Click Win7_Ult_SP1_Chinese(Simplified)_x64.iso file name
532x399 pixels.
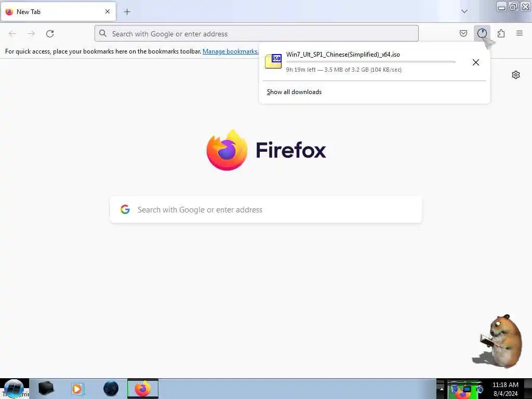343,54
